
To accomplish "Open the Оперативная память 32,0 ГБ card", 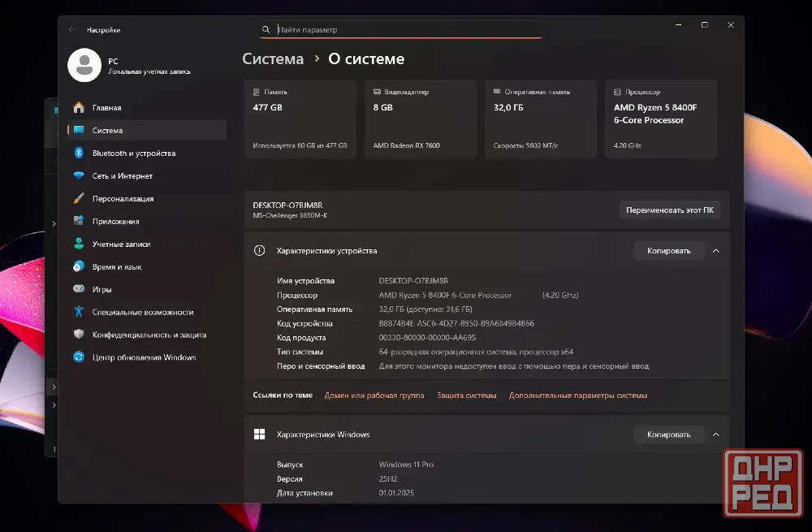I will coord(541,119).
